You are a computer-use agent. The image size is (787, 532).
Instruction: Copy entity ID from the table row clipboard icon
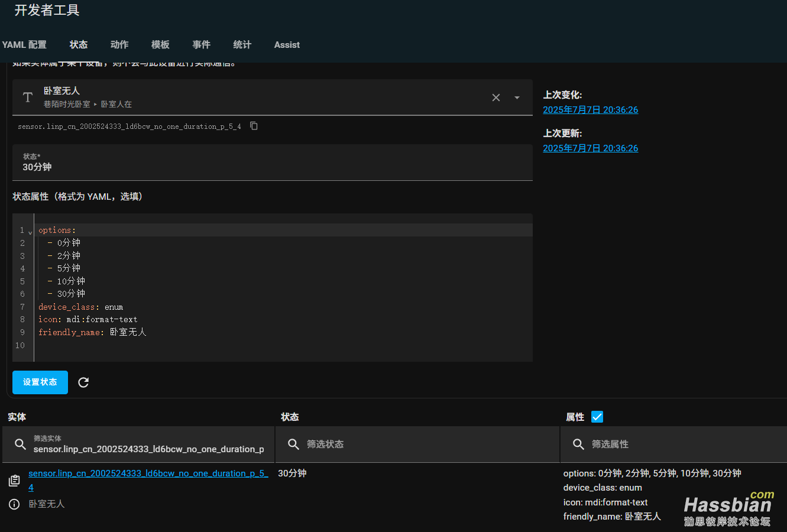pos(14,481)
